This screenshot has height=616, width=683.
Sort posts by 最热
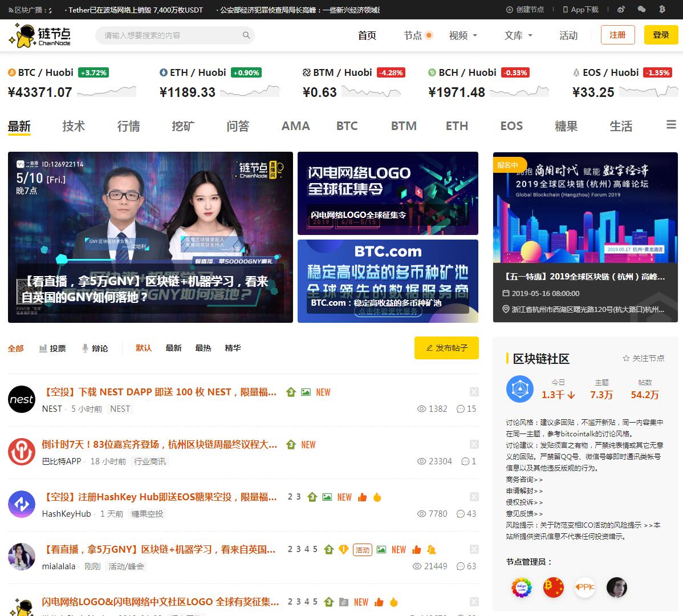point(203,348)
